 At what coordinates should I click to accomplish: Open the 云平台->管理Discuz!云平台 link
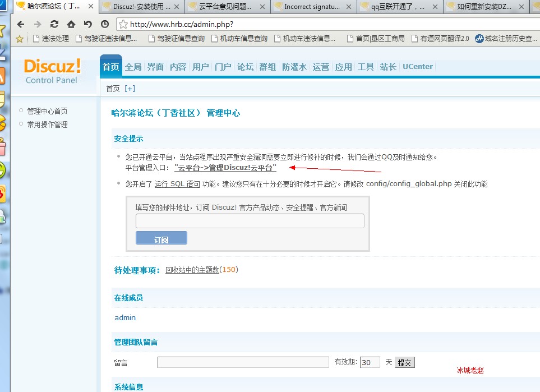click(225, 168)
